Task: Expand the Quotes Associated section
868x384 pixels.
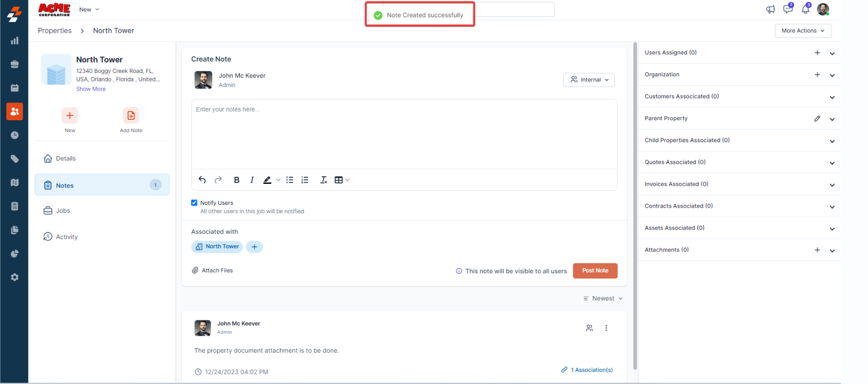Action: tap(832, 163)
